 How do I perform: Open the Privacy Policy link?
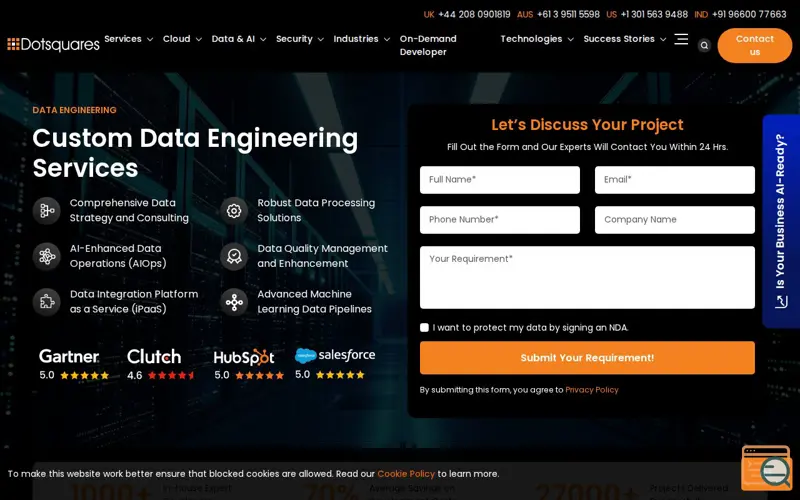coord(592,390)
